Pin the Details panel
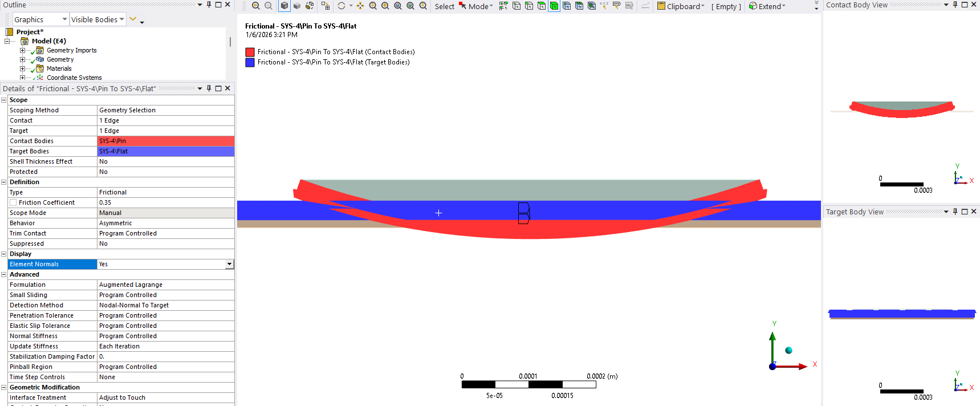 tap(209, 88)
